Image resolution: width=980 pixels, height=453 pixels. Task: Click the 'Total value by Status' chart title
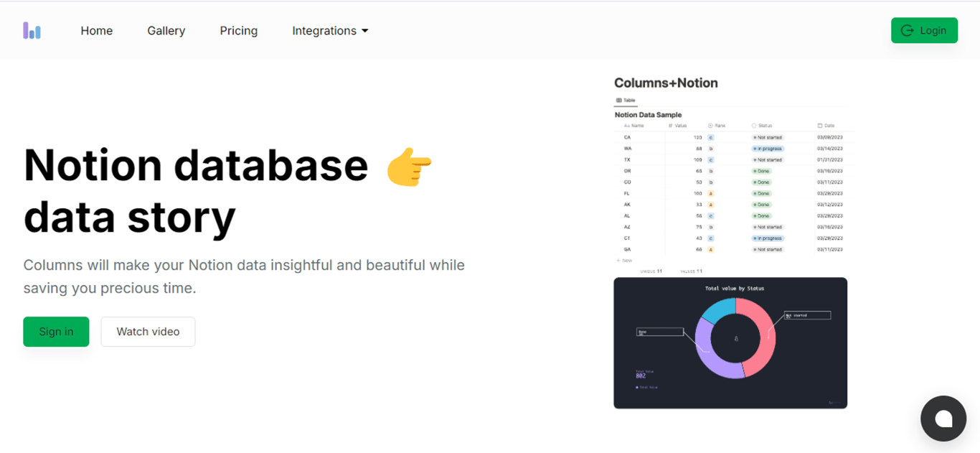click(735, 288)
